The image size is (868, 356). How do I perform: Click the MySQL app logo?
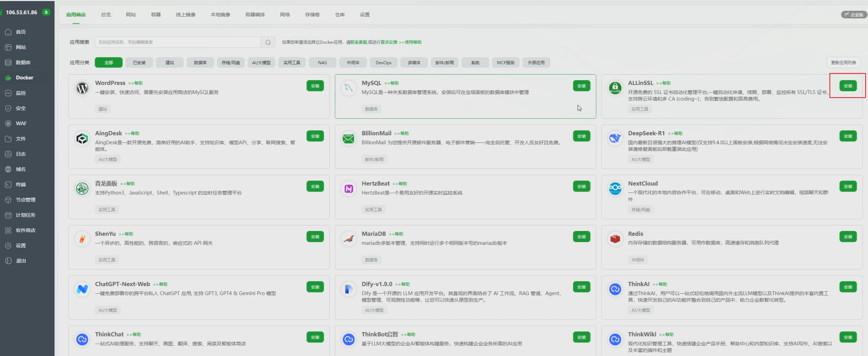[348, 88]
